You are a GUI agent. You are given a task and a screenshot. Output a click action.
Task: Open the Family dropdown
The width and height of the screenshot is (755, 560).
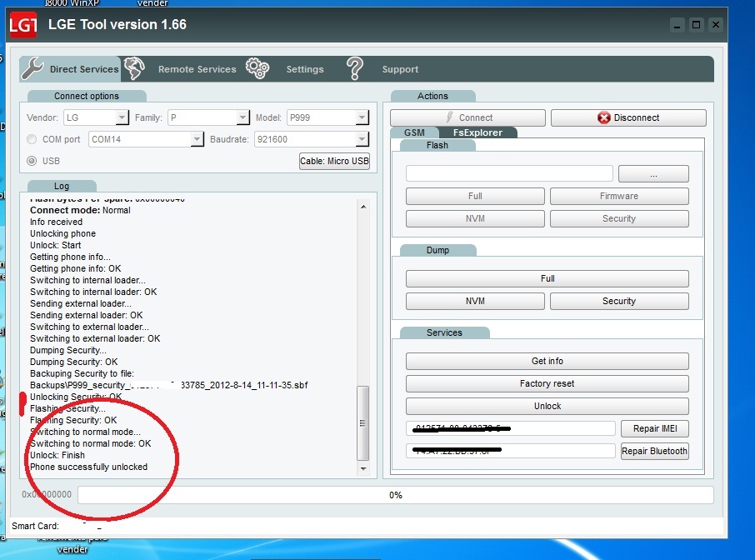click(243, 117)
